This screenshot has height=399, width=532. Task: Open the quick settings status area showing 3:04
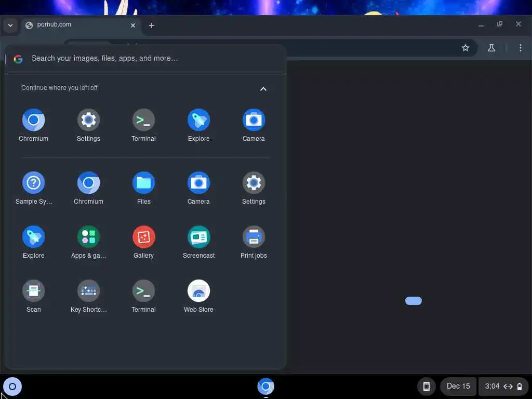coord(503,387)
